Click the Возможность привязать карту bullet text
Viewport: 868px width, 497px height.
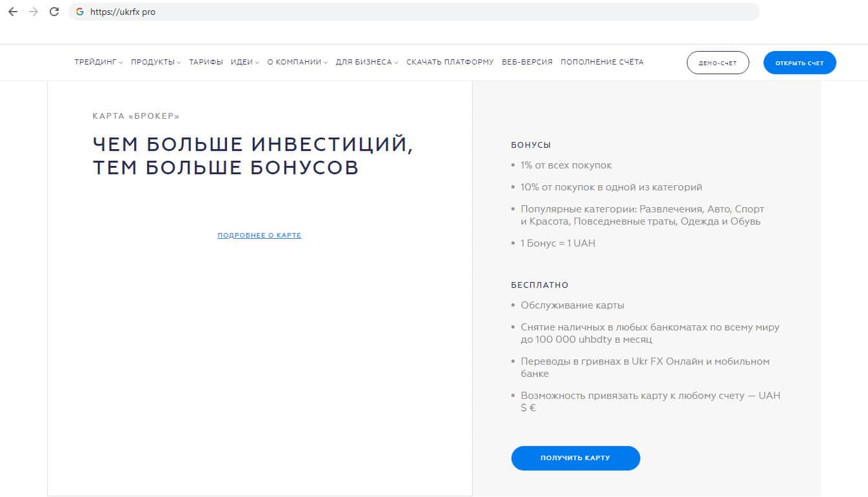(651, 401)
